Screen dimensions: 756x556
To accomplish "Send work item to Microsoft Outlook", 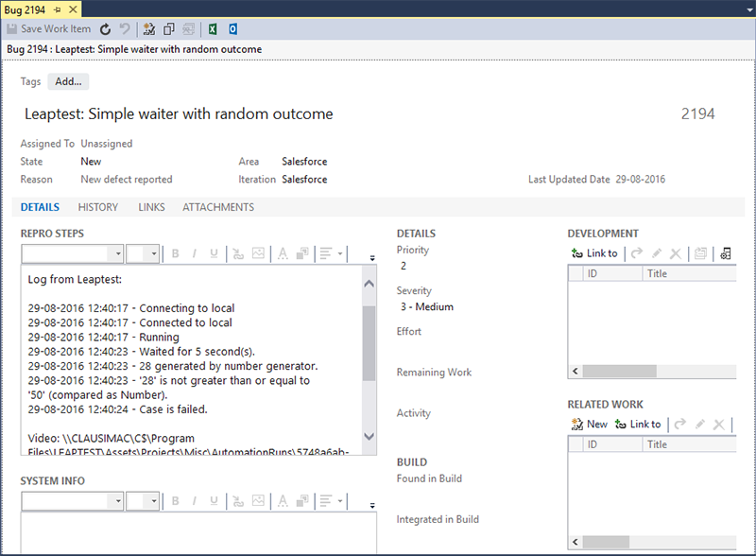I will pyautogui.click(x=233, y=29).
